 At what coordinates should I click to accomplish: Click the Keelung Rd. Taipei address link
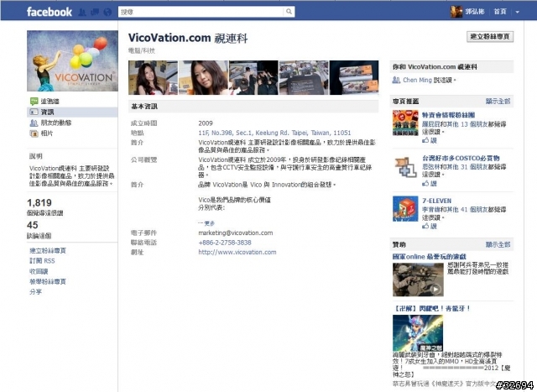click(x=274, y=133)
